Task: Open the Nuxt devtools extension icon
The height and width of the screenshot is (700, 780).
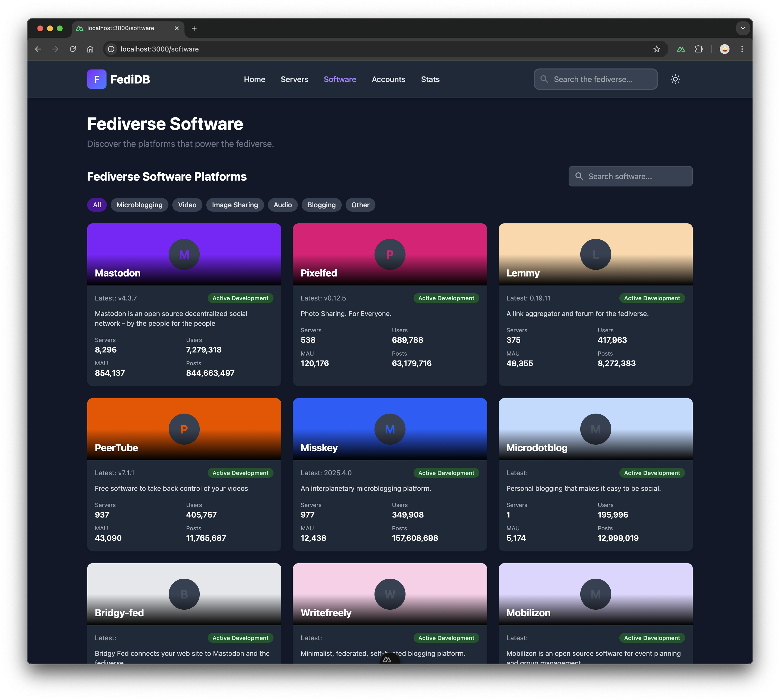Action: pos(681,49)
